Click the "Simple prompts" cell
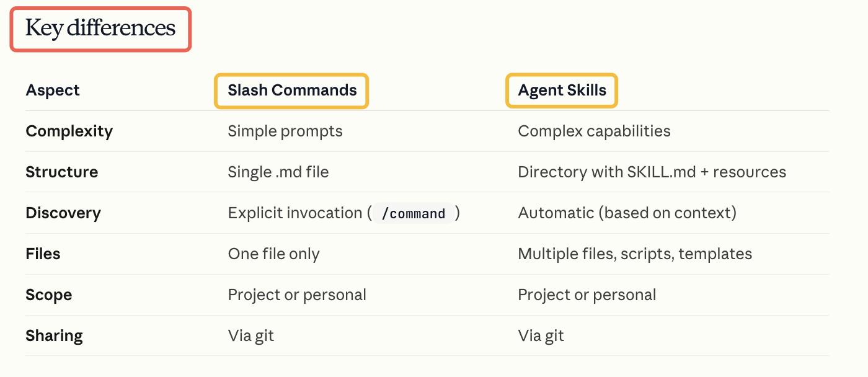868x377 pixels. coord(285,131)
